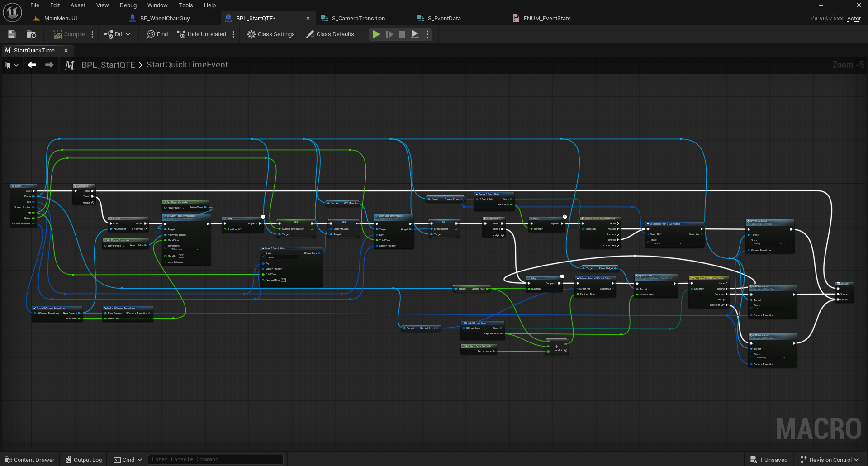
Task: Open Compile options menu dots
Action: click(92, 34)
